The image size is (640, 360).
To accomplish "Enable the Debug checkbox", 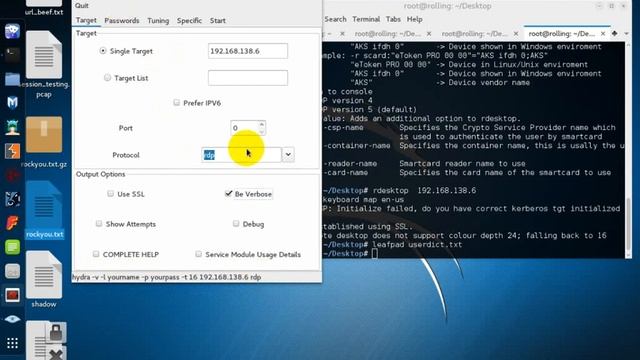I will [236, 223].
